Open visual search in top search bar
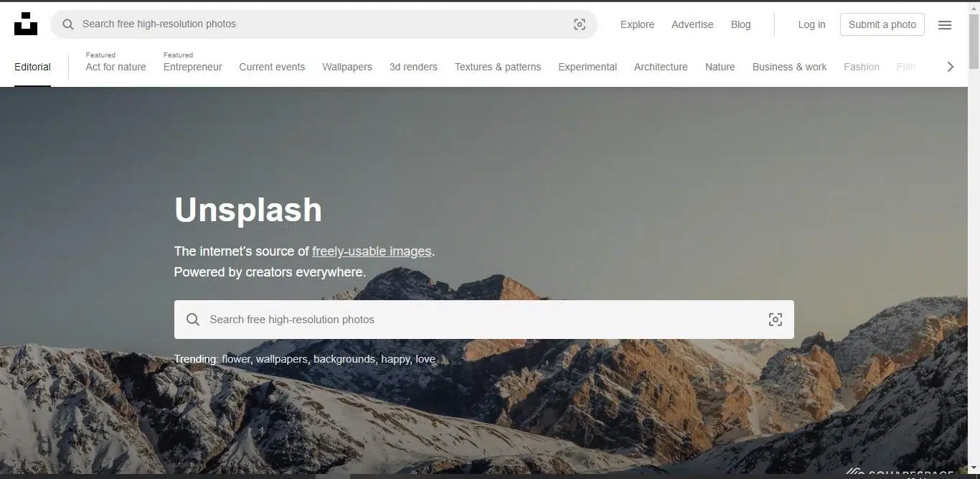The image size is (980, 479). click(x=580, y=24)
